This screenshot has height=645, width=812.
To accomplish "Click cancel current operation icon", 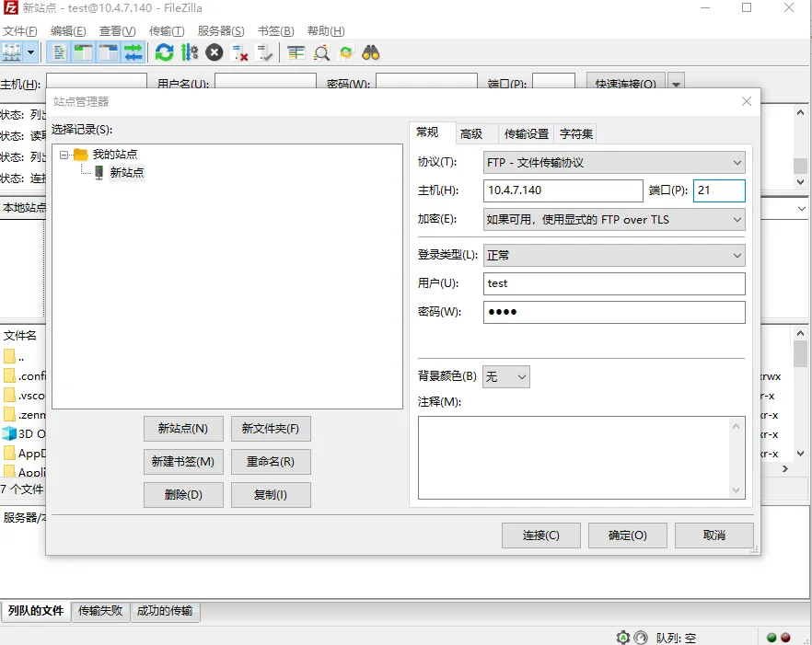I will (x=214, y=52).
